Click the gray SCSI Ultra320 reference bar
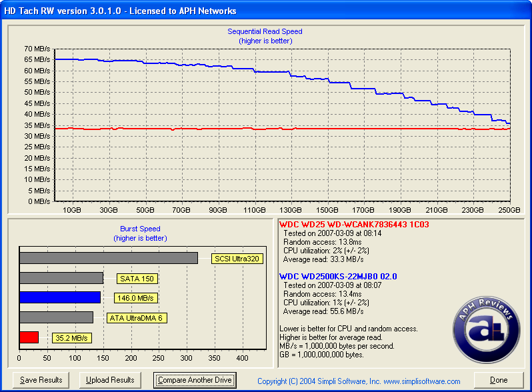This screenshot has width=532, height=392. click(x=109, y=258)
